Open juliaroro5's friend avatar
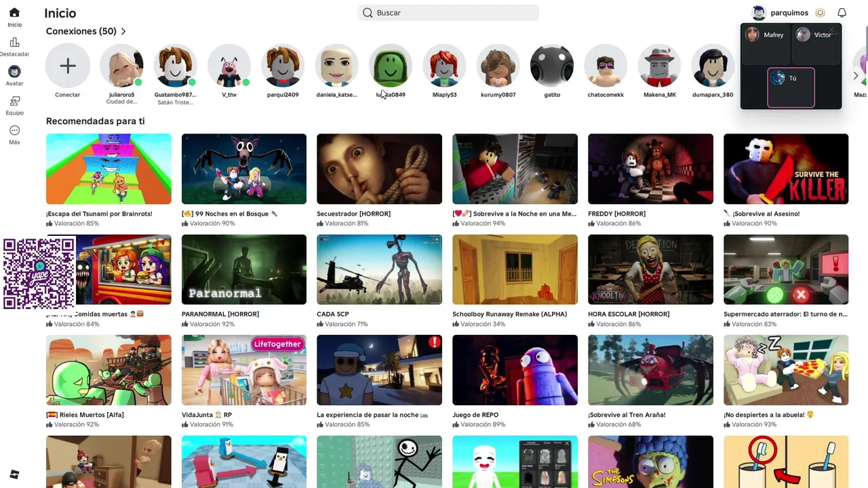Viewport: 868px width, 488px height. [x=121, y=66]
